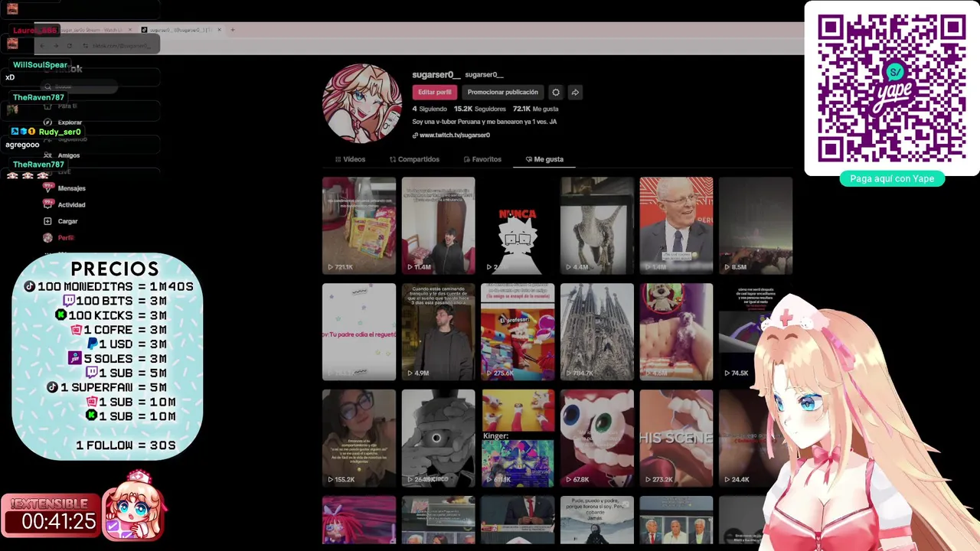Open Perfil avatar icon in sidebar
Image resolution: width=980 pixels, height=551 pixels.
pyautogui.click(x=47, y=238)
